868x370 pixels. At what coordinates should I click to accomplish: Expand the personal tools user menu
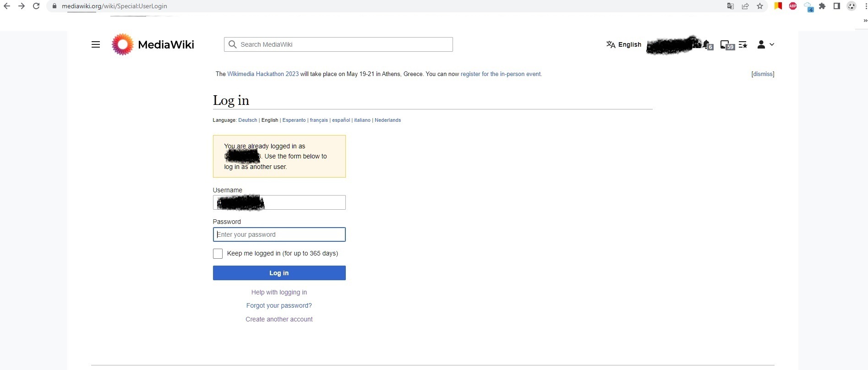click(765, 44)
